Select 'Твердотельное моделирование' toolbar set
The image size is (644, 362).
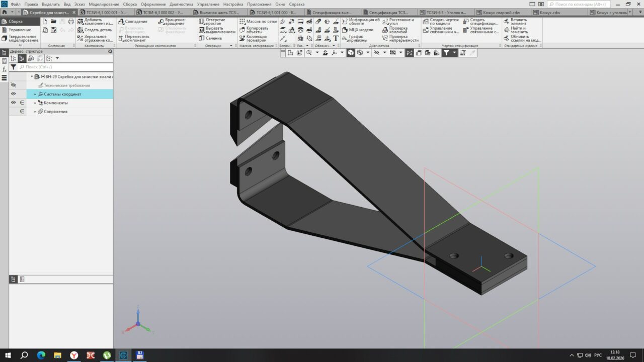(20, 38)
